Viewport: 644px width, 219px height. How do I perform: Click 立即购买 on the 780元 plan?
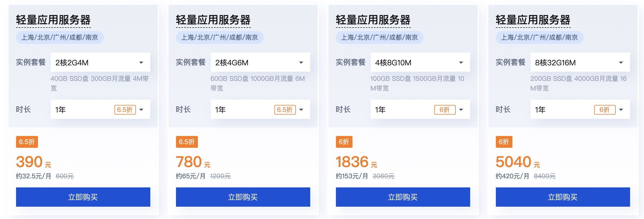[x=243, y=197]
